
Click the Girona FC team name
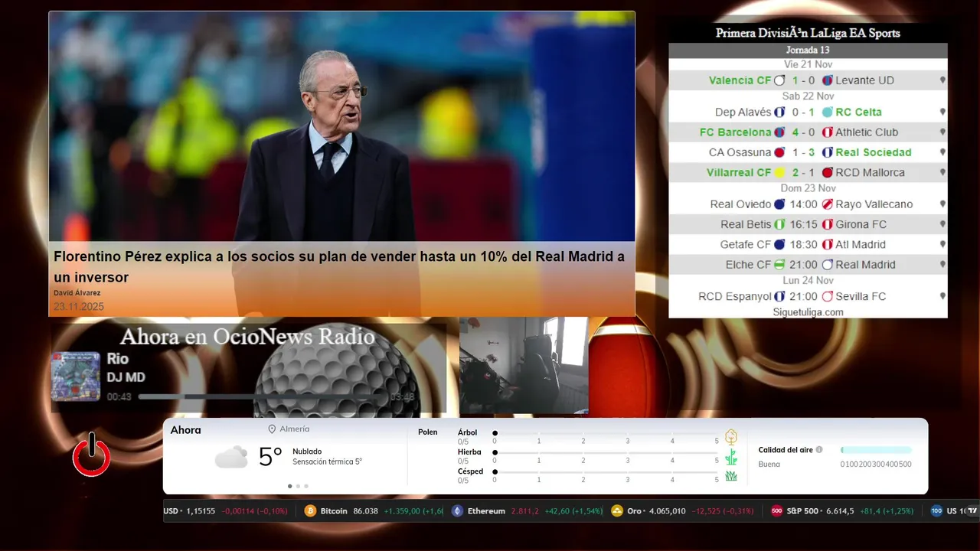[861, 224]
